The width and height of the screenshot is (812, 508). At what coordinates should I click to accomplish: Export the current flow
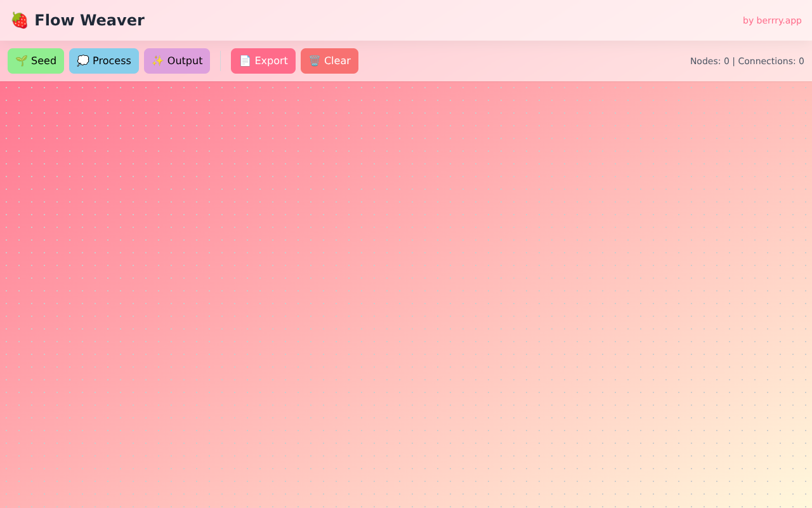(263, 60)
